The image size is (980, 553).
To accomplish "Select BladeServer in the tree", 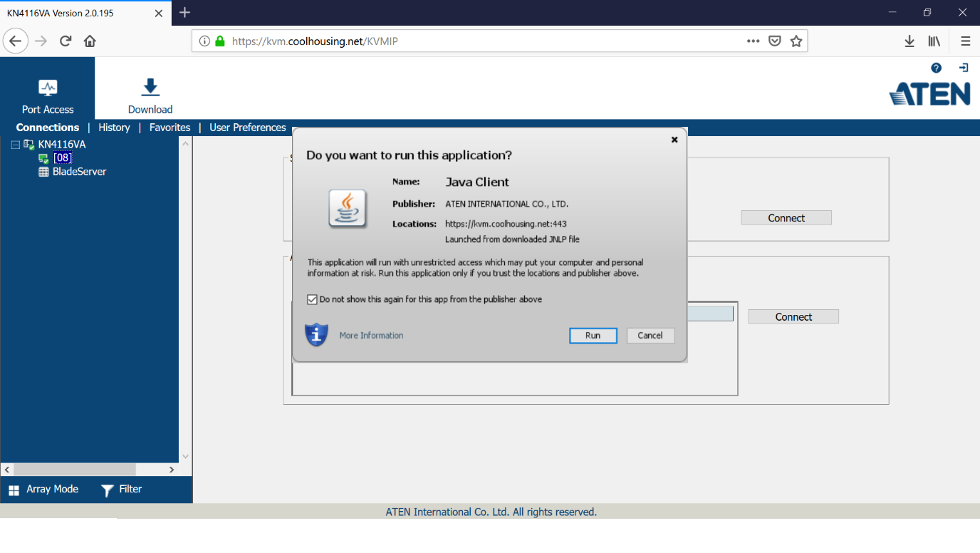I will (79, 172).
